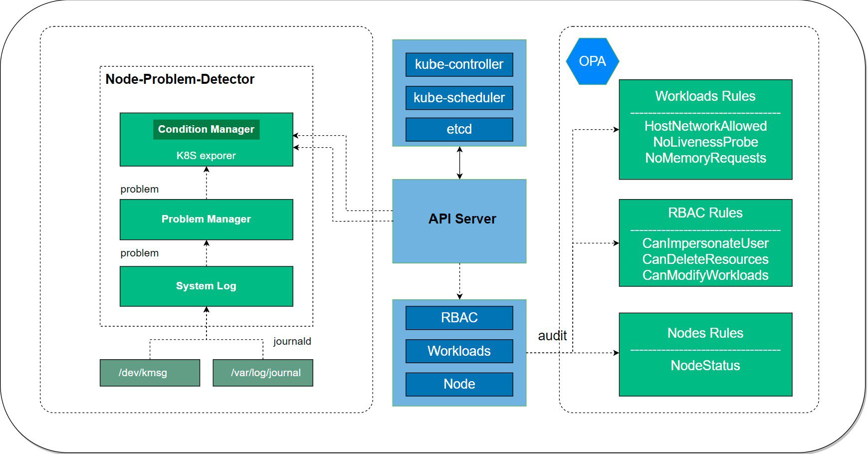Click the CanDeleteResources rule
The height and width of the screenshot is (454, 868).
(705, 259)
